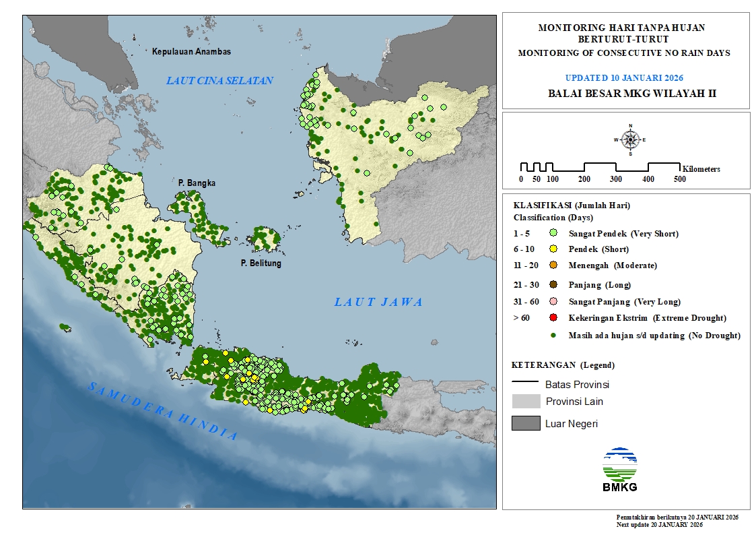The height and width of the screenshot is (535, 756).
Task: Click the small dark green No Drought dot
Action: coord(553,335)
